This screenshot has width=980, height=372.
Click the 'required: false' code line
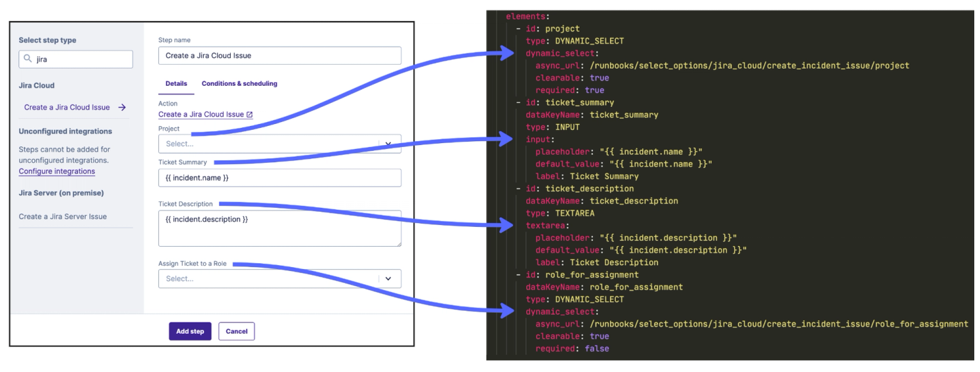click(x=572, y=348)
